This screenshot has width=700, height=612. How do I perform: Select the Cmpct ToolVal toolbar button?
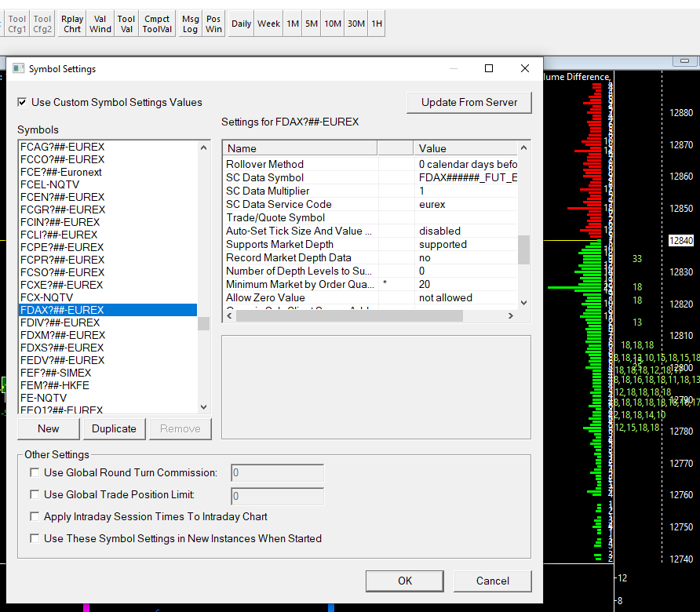click(x=157, y=24)
